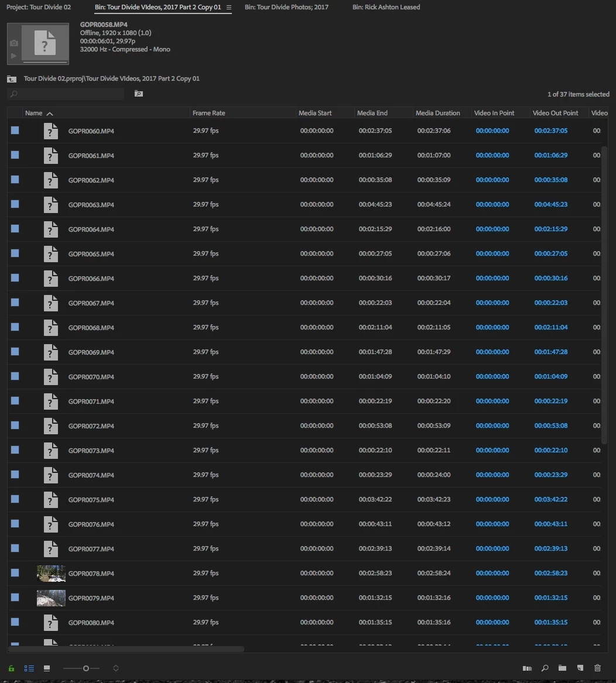The image size is (616, 683).
Task: Click the horizontal scrollbar
Action: click(x=126, y=649)
